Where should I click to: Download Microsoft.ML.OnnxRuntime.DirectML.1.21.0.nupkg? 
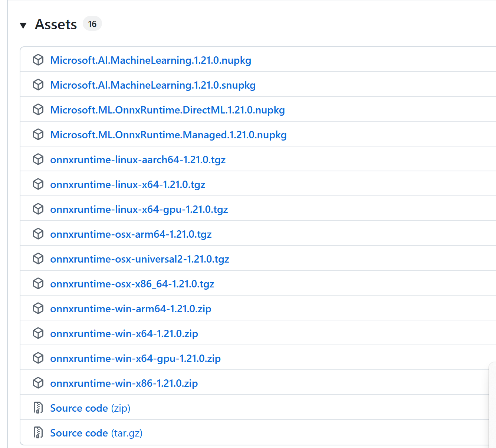point(167,110)
